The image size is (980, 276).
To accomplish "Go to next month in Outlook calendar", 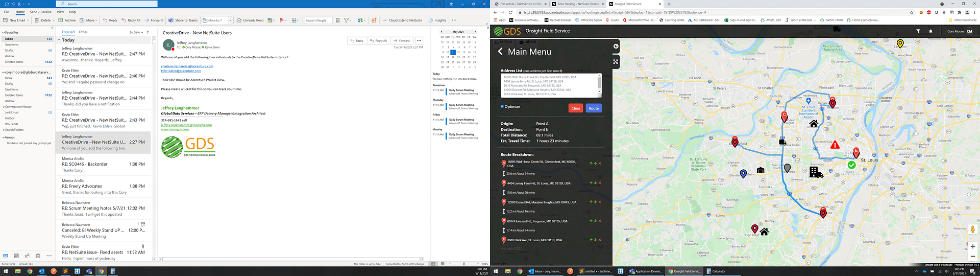I will [x=475, y=32].
